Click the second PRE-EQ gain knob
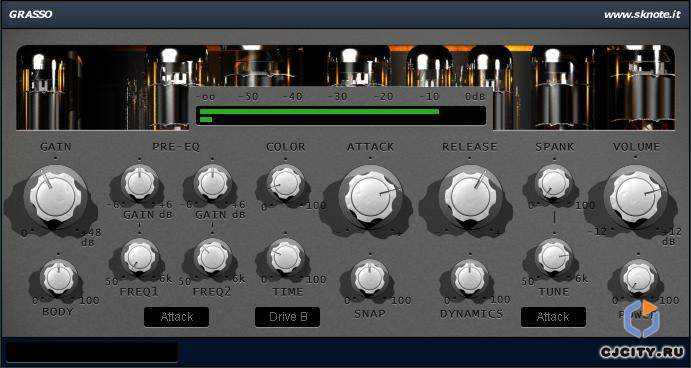691x368 pixels. click(x=212, y=183)
